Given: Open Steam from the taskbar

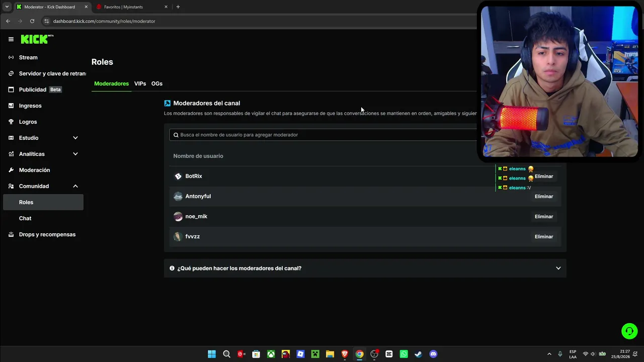Looking at the screenshot, I should (418, 354).
